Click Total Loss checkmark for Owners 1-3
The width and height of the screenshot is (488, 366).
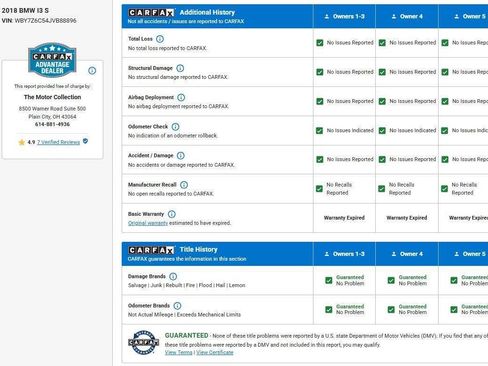click(320, 43)
